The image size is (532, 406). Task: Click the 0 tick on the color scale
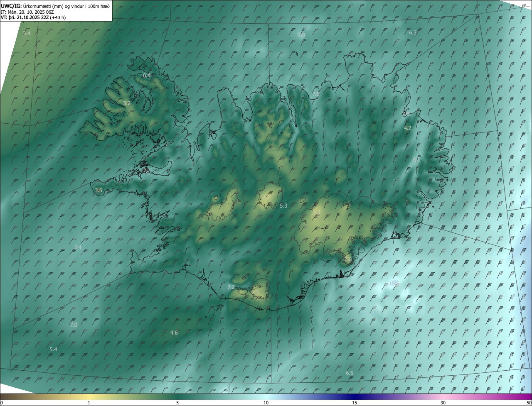2,403
